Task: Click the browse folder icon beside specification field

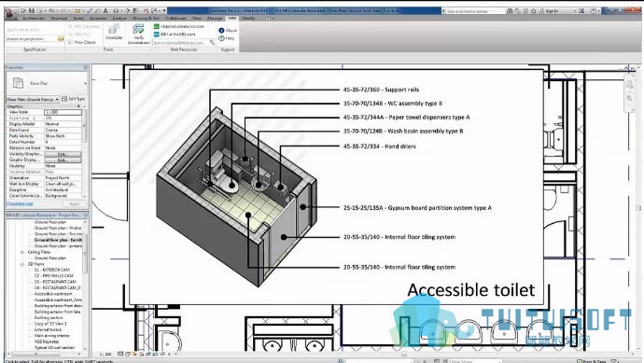Action: [x=61, y=38]
